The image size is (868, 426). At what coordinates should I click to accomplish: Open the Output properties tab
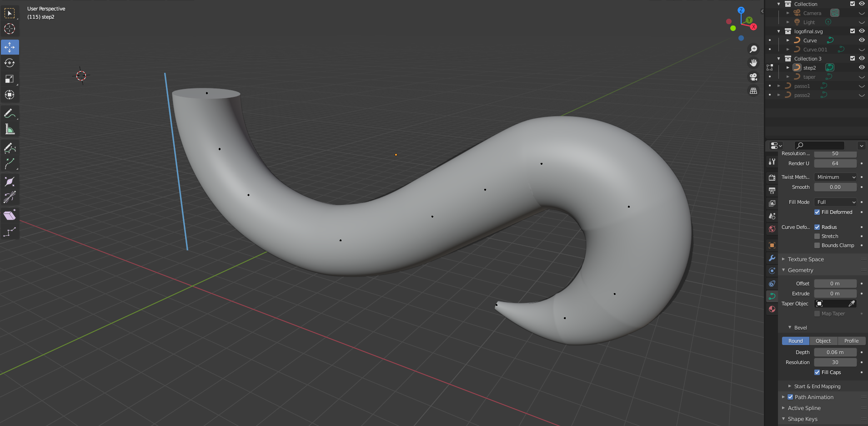(x=772, y=190)
